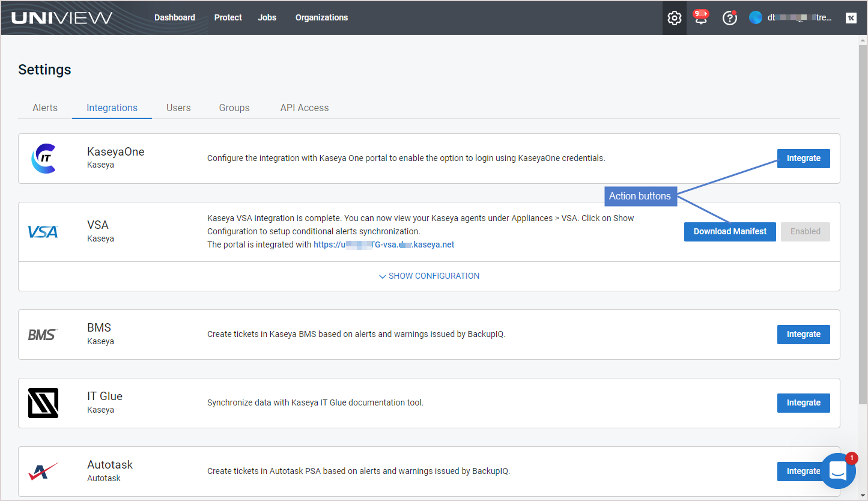Switch to the Groups tab

tap(234, 108)
